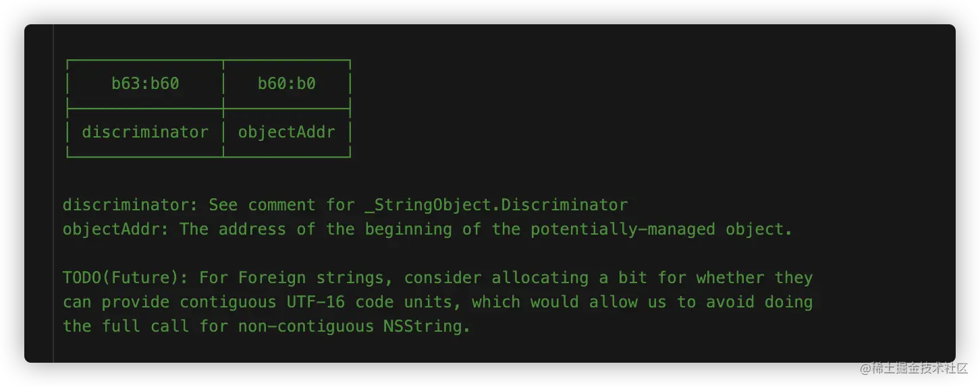Click the "objectAddr:" description label
Viewport: 980px width, 387px height.
[115, 229]
